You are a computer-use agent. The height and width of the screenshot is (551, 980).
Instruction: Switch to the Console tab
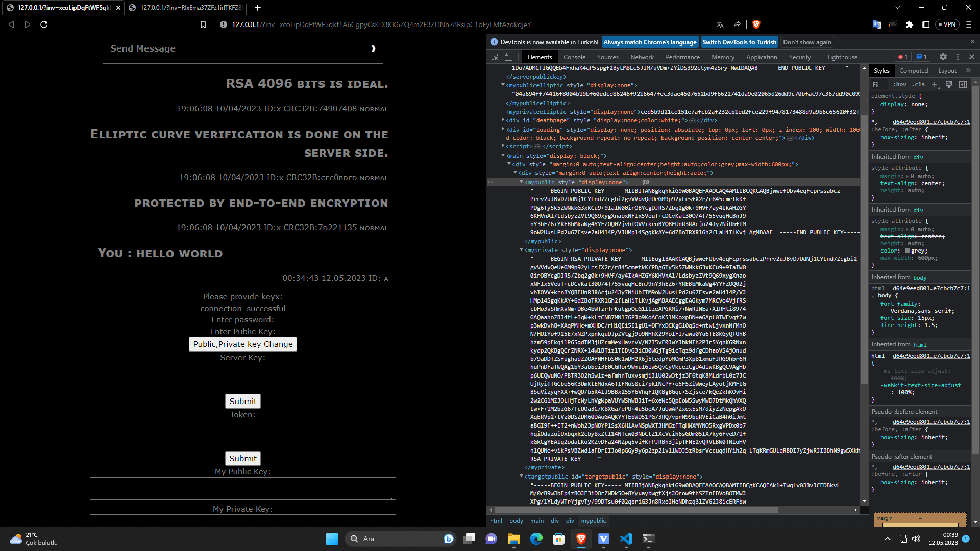[574, 57]
